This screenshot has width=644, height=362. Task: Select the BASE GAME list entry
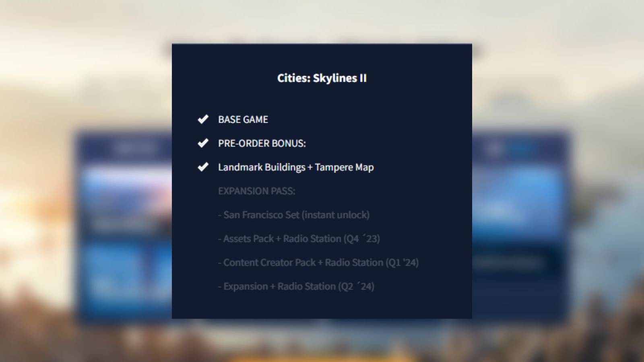[243, 119]
